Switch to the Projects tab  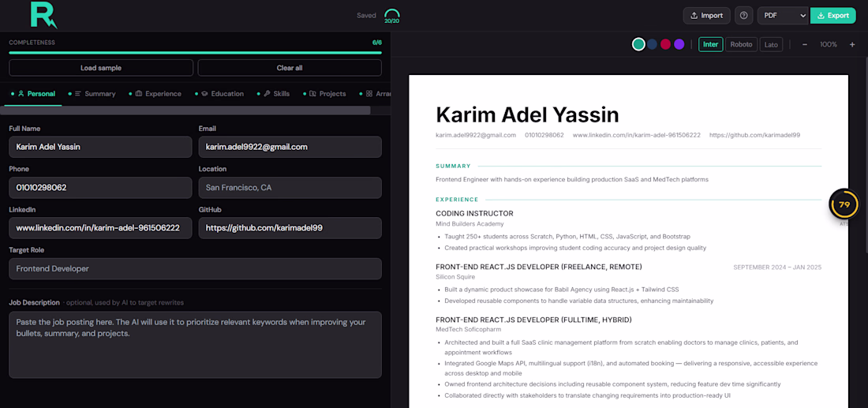[323, 94]
